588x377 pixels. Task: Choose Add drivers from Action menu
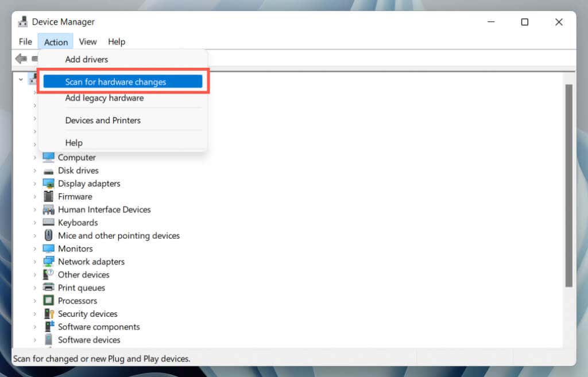pyautogui.click(x=87, y=59)
